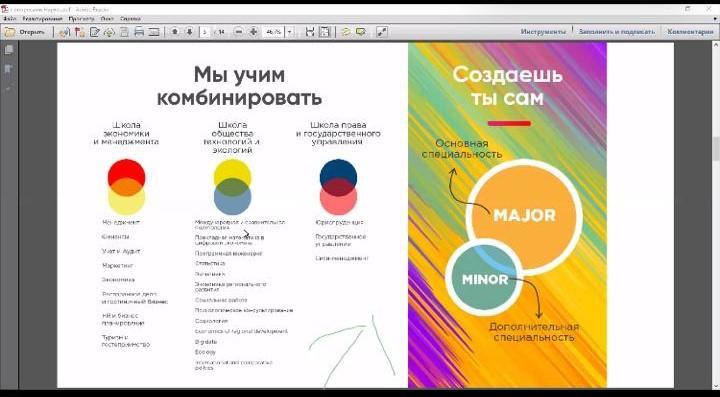This screenshot has height=397, width=720.
Task: Open the Справка menu
Action: pos(130,19)
